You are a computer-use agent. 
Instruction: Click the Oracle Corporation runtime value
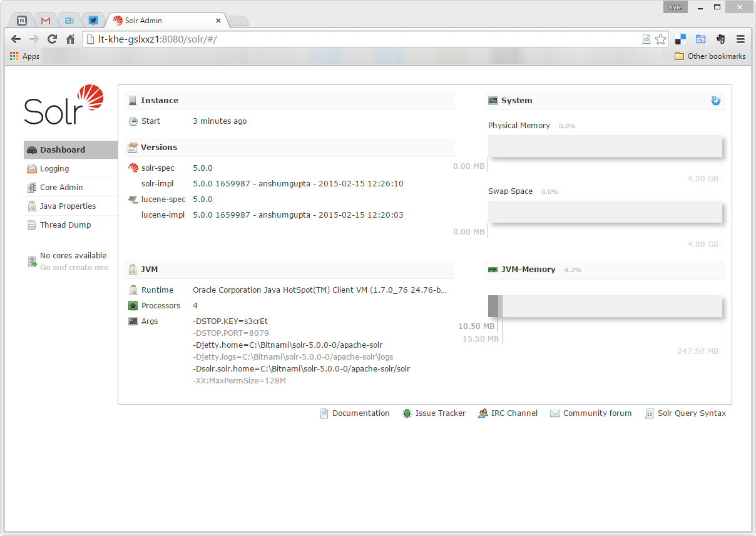(x=320, y=290)
